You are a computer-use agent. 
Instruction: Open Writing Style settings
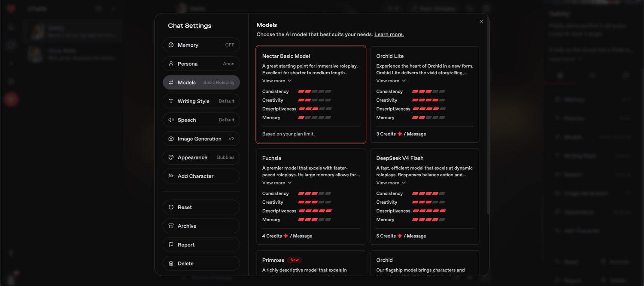201,101
